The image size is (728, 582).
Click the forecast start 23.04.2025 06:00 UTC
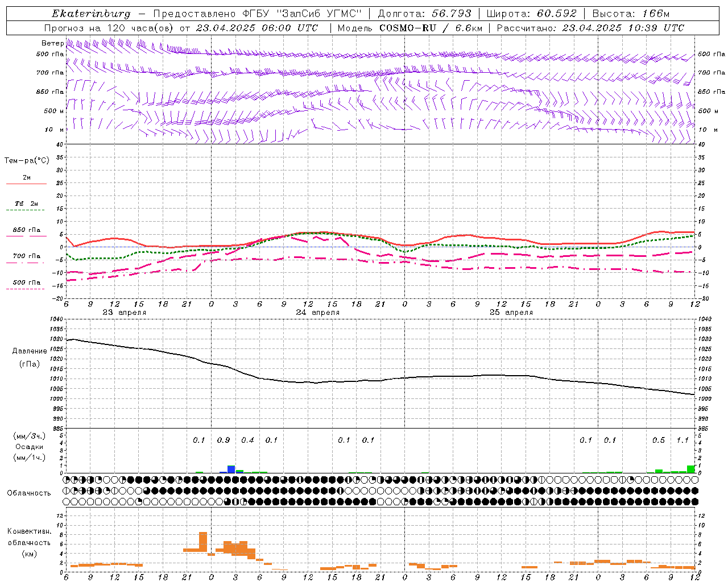(257, 28)
